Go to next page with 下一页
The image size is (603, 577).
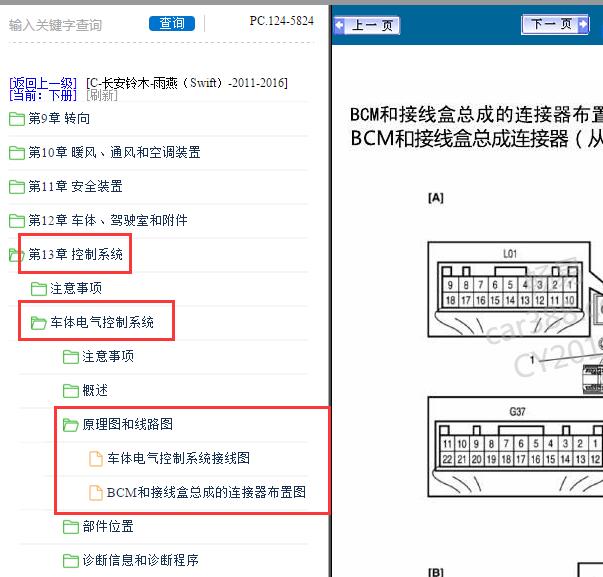pyautogui.click(x=555, y=25)
